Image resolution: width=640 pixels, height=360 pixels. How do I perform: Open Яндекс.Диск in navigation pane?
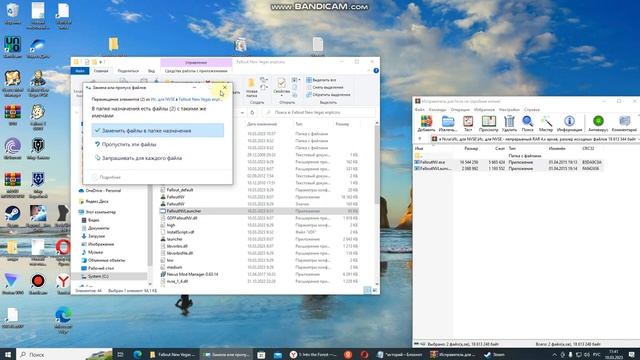tap(94, 201)
